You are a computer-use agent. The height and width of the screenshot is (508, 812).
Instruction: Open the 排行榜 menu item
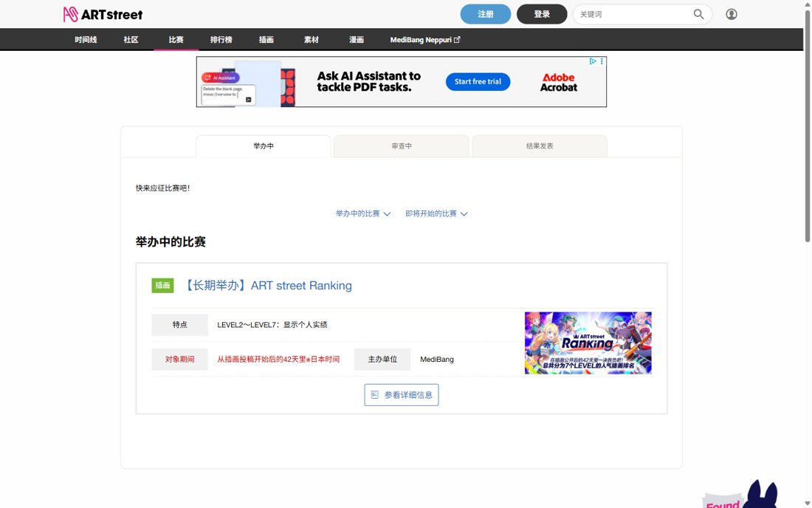(221, 40)
